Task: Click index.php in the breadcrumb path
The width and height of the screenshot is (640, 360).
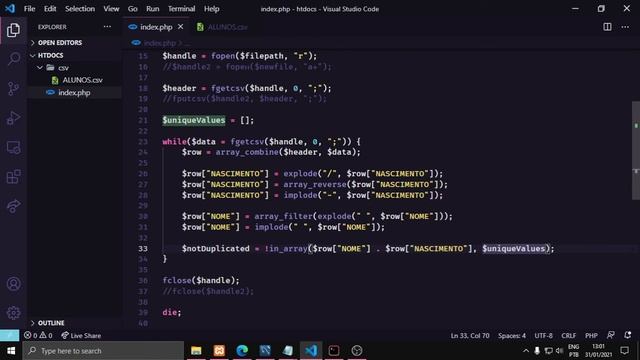Action: point(160,43)
